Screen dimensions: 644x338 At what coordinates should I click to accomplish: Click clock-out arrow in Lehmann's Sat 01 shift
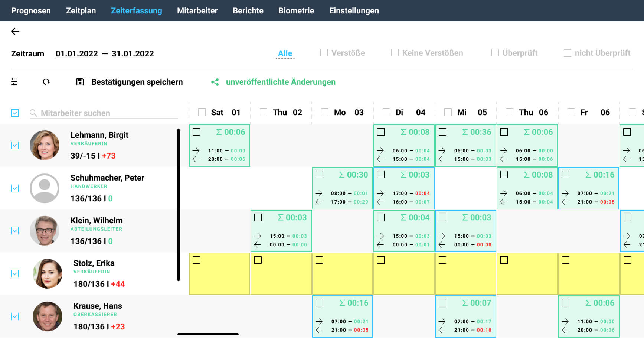196,159
